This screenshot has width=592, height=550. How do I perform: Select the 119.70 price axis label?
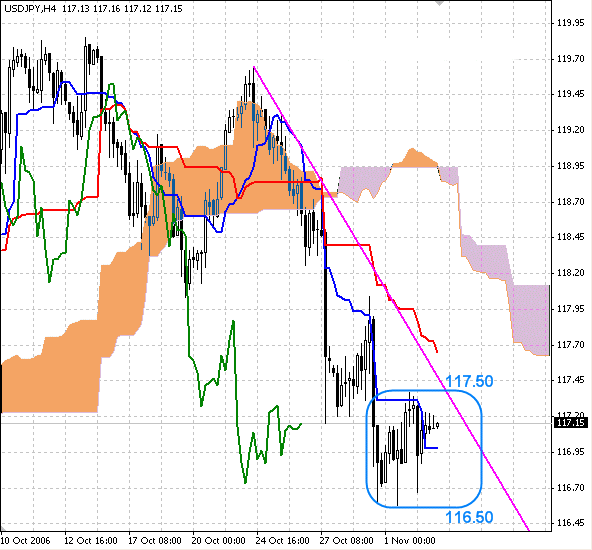coord(570,59)
